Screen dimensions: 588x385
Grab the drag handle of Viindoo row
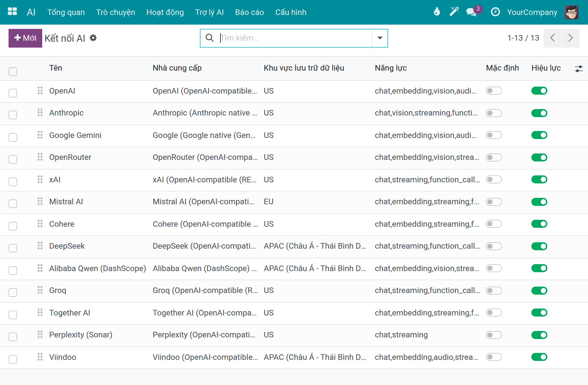coord(40,357)
